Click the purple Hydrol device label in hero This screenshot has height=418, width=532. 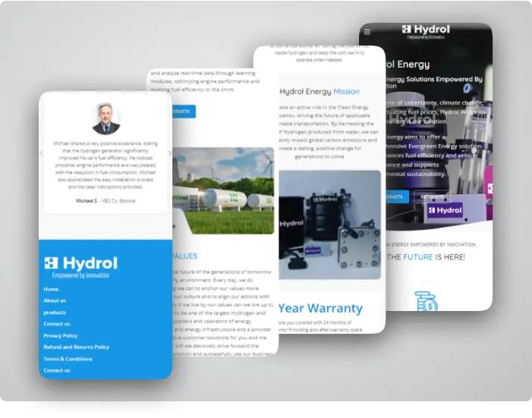(x=445, y=210)
